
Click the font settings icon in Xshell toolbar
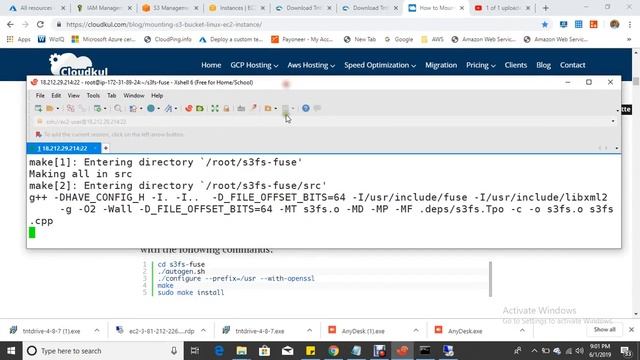click(169, 108)
